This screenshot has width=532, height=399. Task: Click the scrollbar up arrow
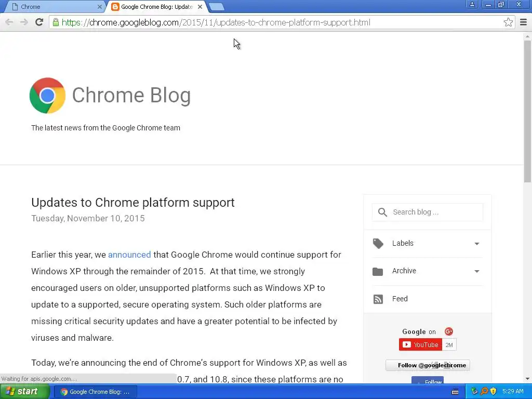527,36
